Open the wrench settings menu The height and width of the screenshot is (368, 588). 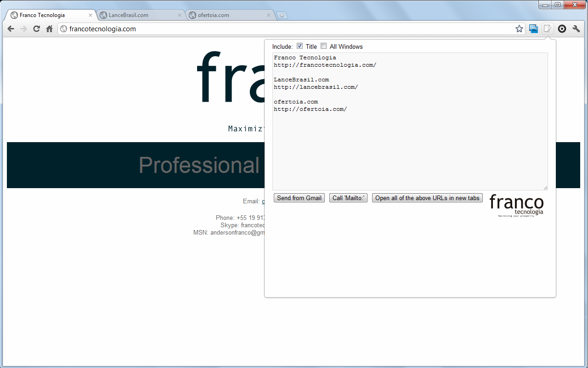[x=576, y=29]
